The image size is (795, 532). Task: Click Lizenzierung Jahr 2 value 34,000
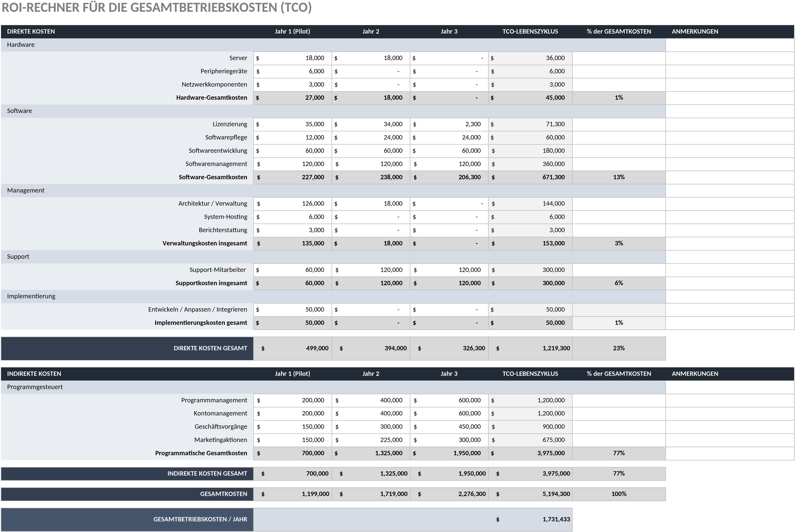coord(371,124)
